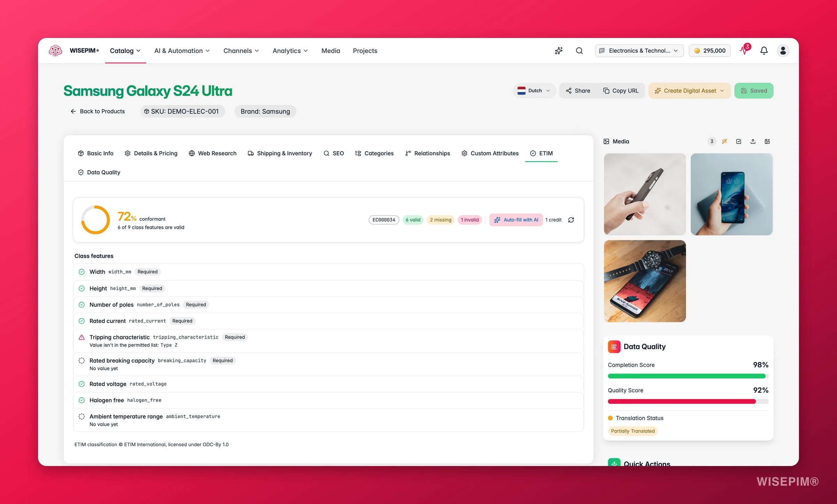This screenshot has height=504, width=837.
Task: Click the Media panel image icon beside the title
Action: [606, 141]
